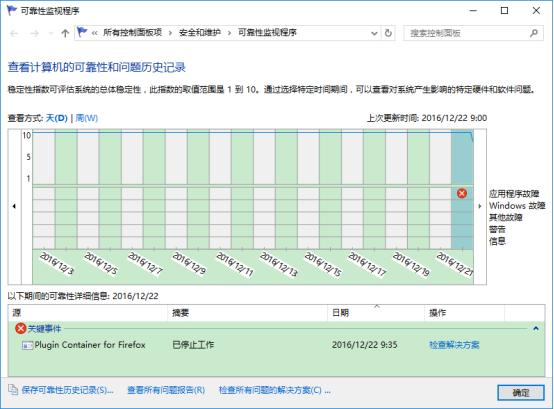
Task: Open 检查所有问题的解决方案(C) link
Action: point(275,390)
